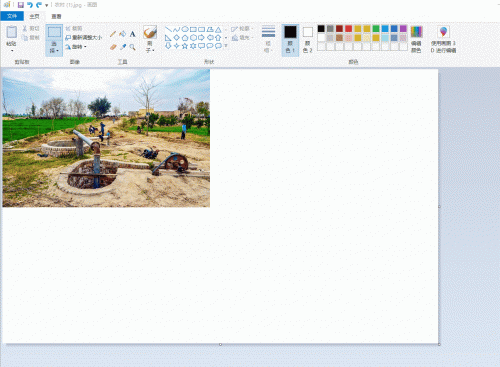
Task: Select the Pencil tool
Action: point(113,34)
